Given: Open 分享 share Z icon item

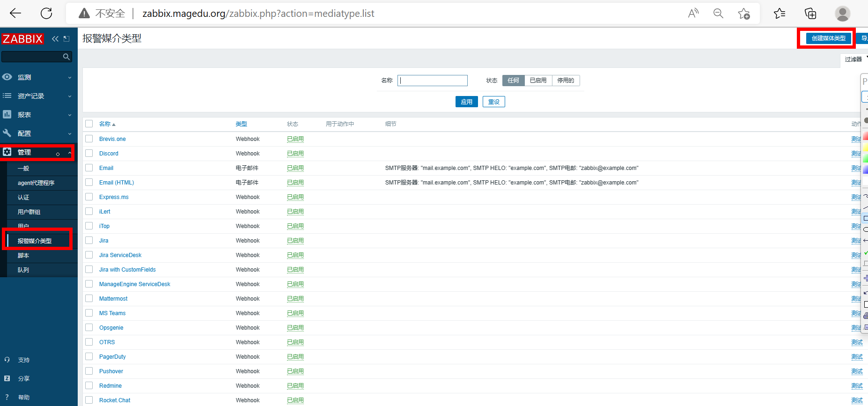Looking at the screenshot, I should tap(23, 379).
